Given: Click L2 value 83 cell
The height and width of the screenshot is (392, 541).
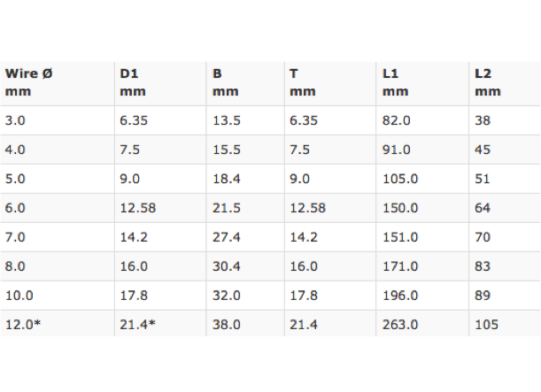Looking at the screenshot, I should pyautogui.click(x=483, y=266).
